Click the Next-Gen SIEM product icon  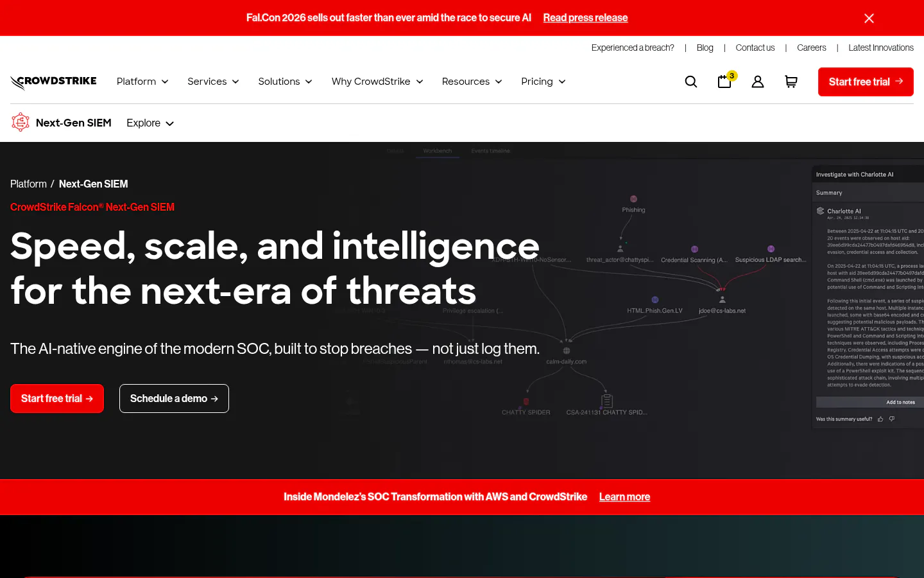click(21, 122)
